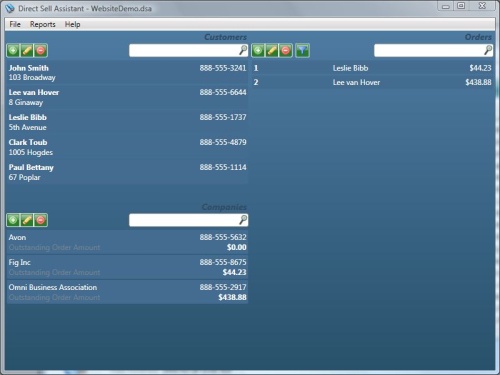Select Lee van Hover order row
The image size is (500, 375).
(373, 82)
